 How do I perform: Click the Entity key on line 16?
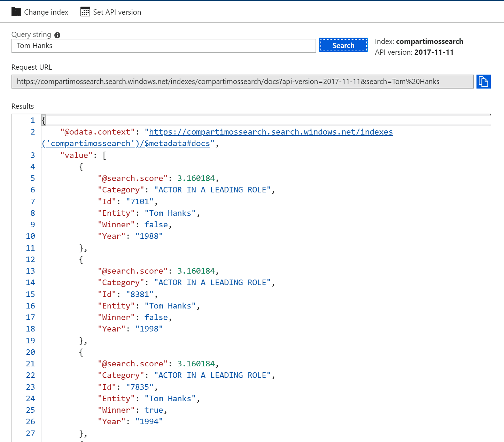tap(116, 306)
